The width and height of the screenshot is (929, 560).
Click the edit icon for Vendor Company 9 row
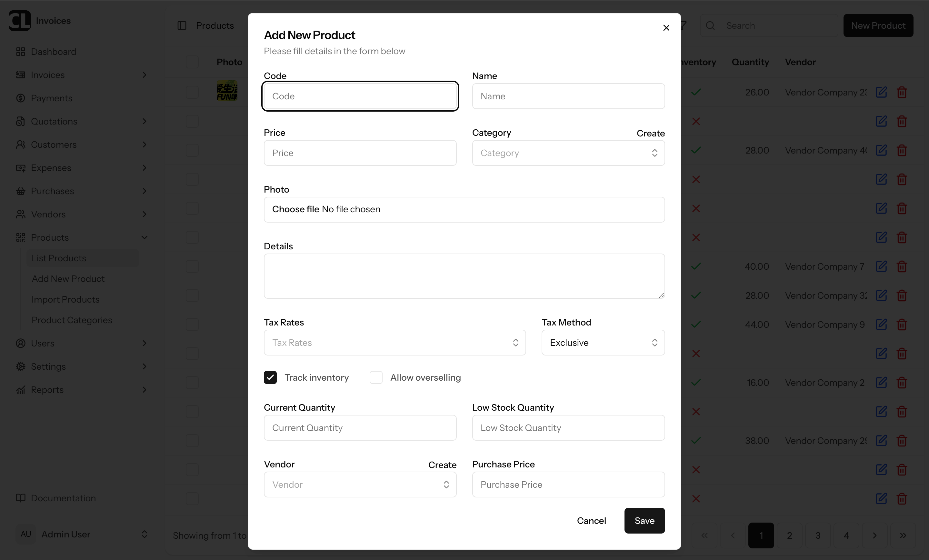click(881, 324)
